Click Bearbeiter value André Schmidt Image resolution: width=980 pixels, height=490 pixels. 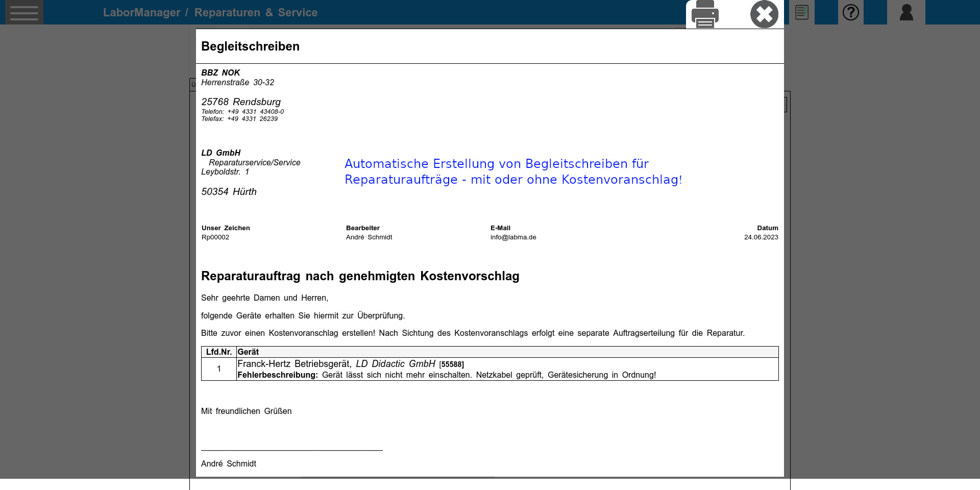[369, 237]
